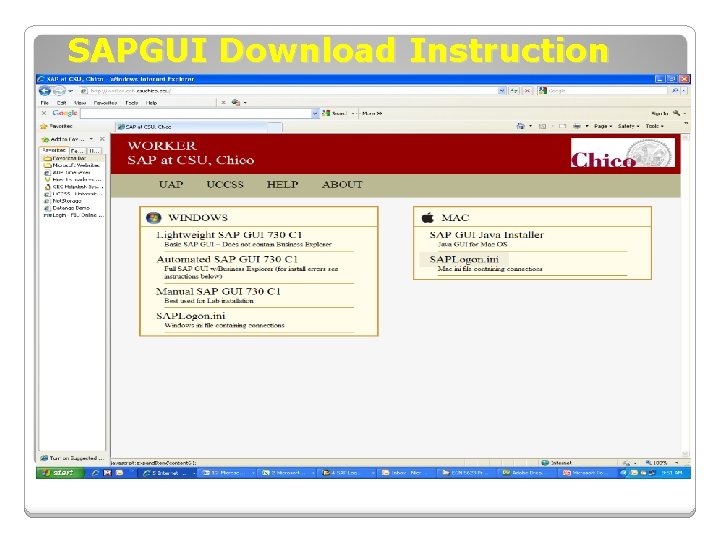Click the Refresh icon beside address bar
720x540 pixels.
(514, 91)
